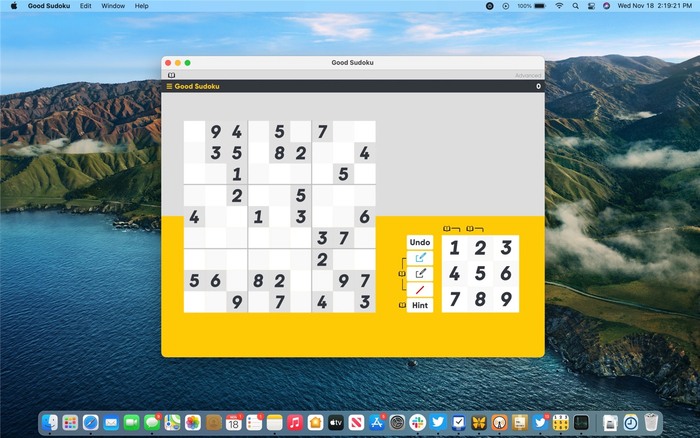Click the counter badge in the dark header

(x=538, y=86)
